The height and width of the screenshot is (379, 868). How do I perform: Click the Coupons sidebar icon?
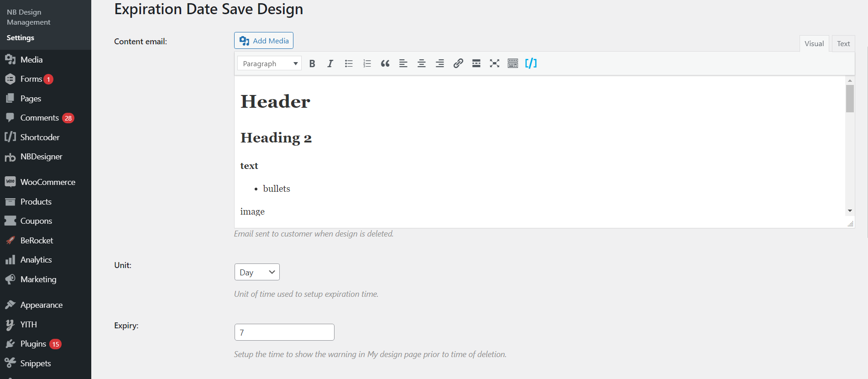pos(10,221)
